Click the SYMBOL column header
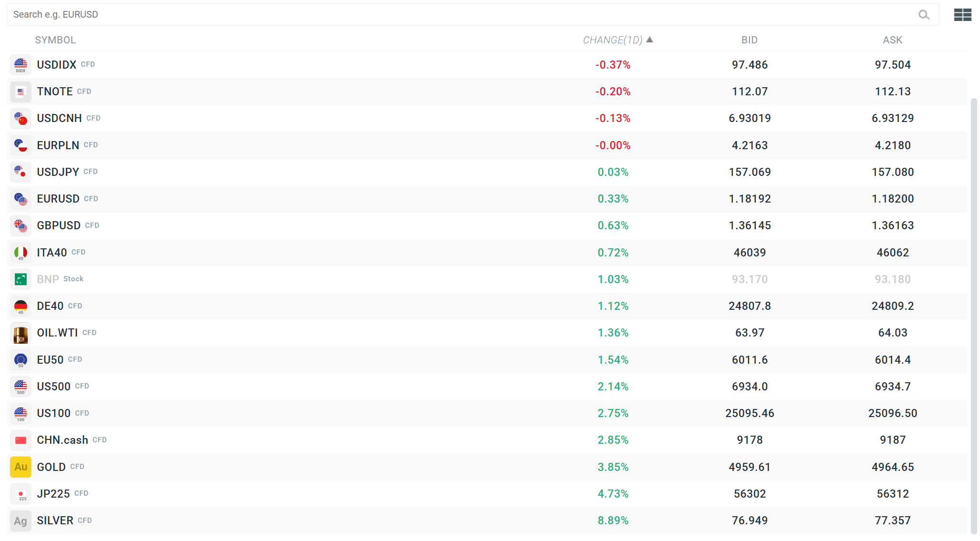The height and width of the screenshot is (541, 980). click(55, 40)
